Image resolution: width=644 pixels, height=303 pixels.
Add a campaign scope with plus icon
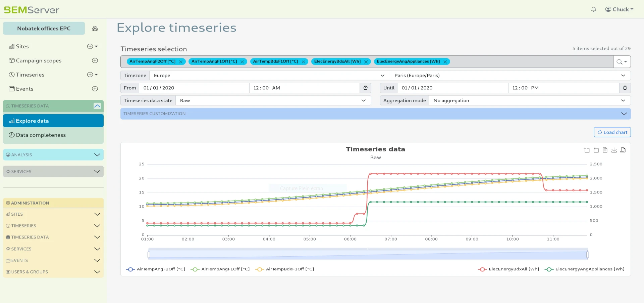pos(95,60)
